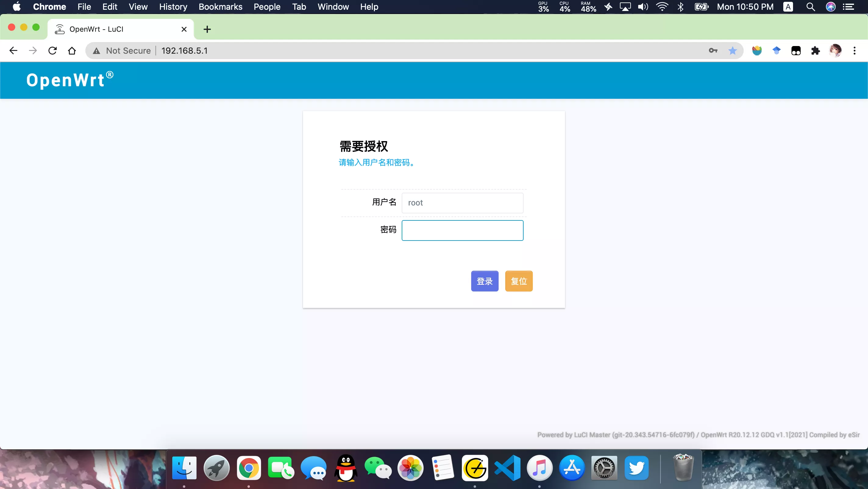868x489 pixels.
Task: Focus the 用户名 username field
Action: (x=462, y=202)
